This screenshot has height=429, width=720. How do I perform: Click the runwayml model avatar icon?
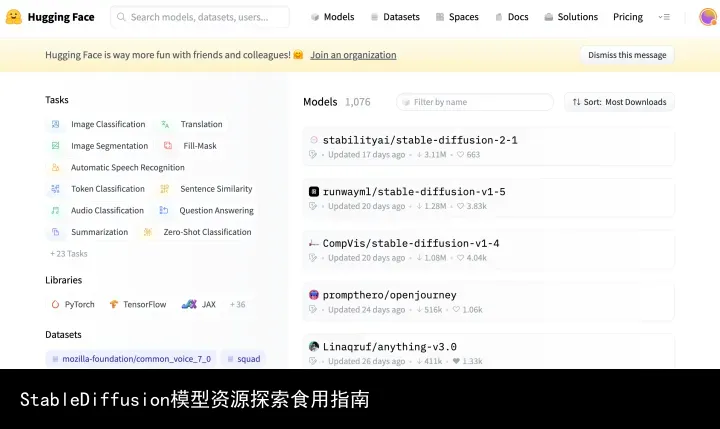point(314,192)
